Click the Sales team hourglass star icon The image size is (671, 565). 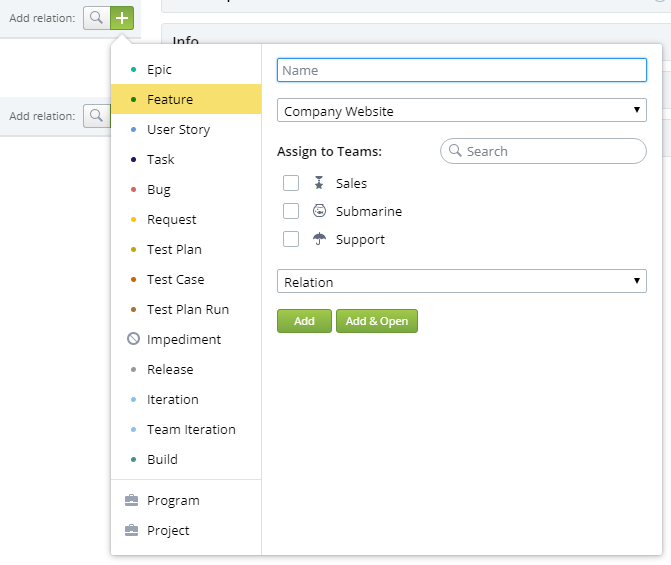tap(319, 183)
